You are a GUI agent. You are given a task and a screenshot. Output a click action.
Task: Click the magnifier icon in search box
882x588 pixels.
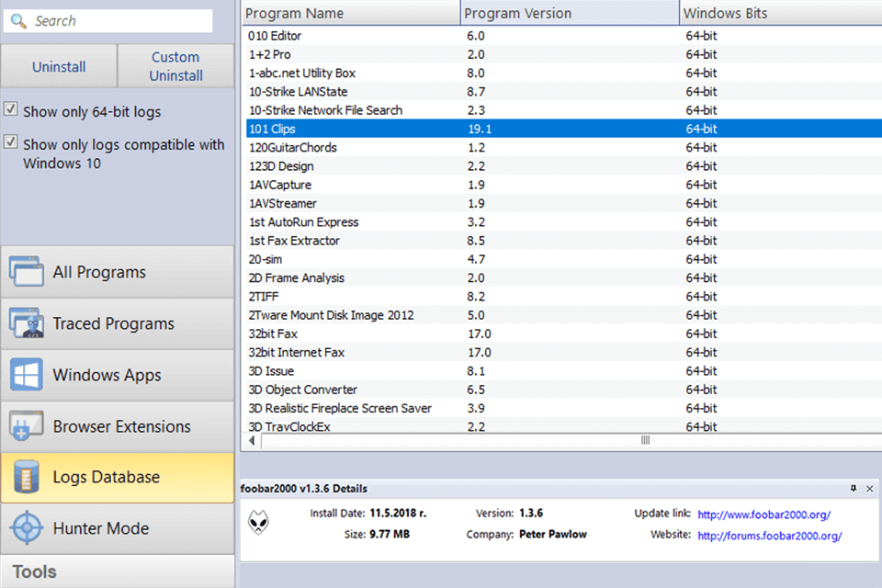[x=18, y=20]
